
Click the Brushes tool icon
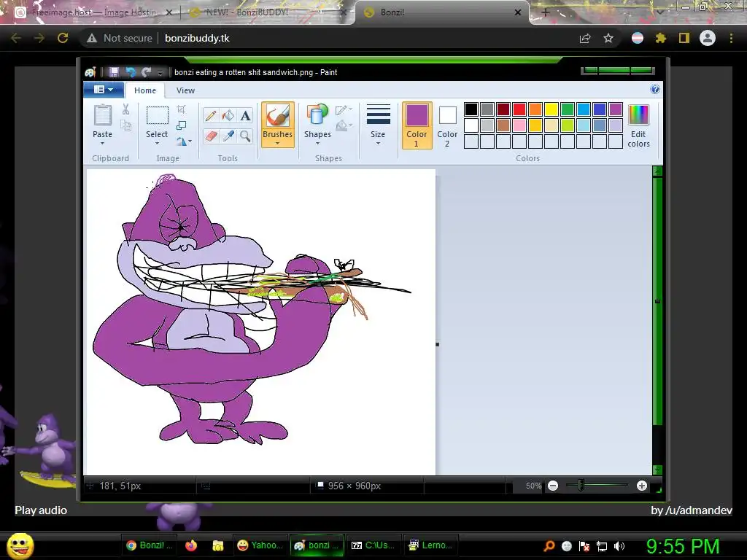pyautogui.click(x=277, y=116)
